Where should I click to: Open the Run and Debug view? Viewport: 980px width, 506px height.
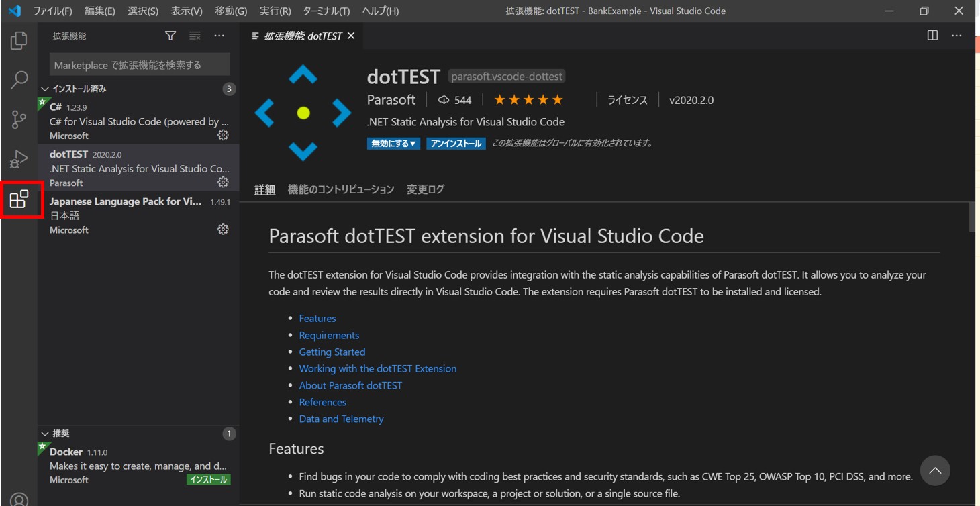coord(19,159)
